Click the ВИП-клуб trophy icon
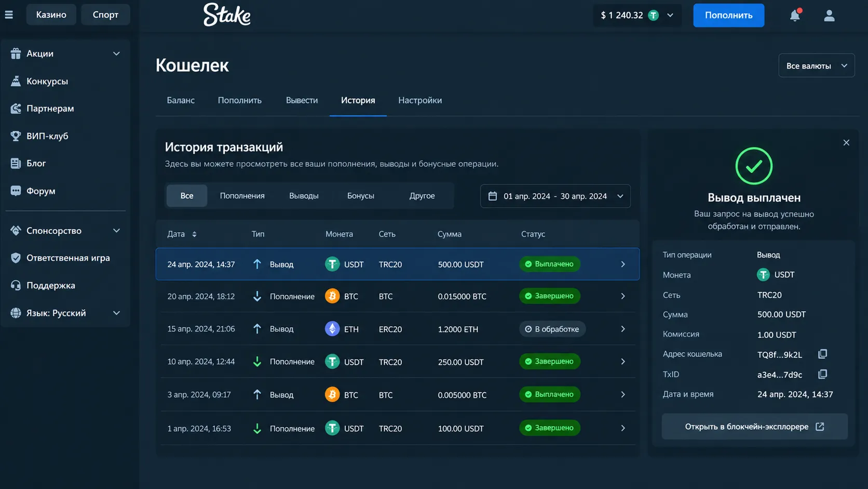868x489 pixels. click(16, 136)
